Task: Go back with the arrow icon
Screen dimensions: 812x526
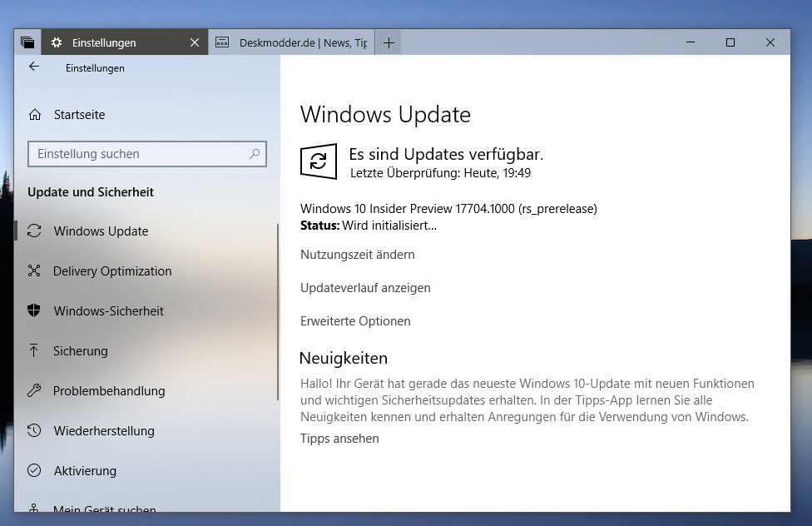Action: (34, 67)
